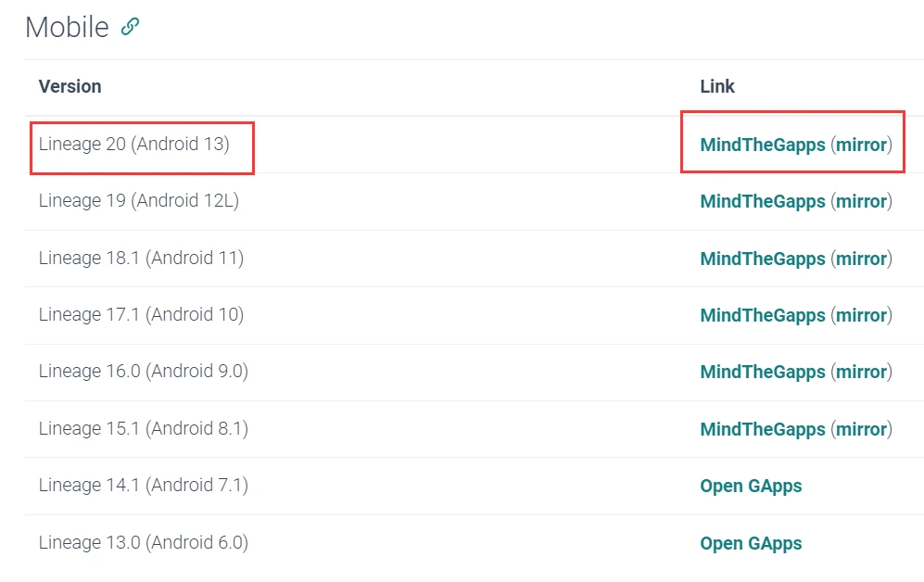Open MindTheGapps link for Lineage 17.1
The image size is (924, 582).
pyautogui.click(x=763, y=315)
